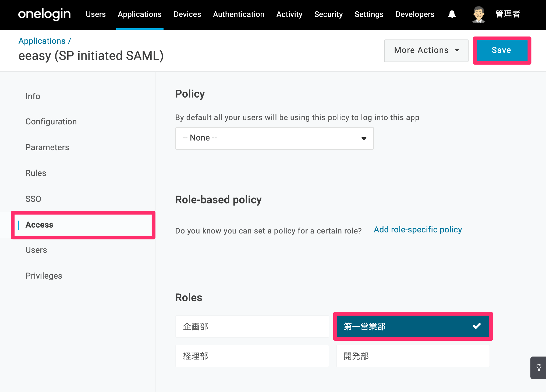Viewport: 546px width, 392px height.
Task: Select the Access sidebar tab
Action: [x=83, y=225]
